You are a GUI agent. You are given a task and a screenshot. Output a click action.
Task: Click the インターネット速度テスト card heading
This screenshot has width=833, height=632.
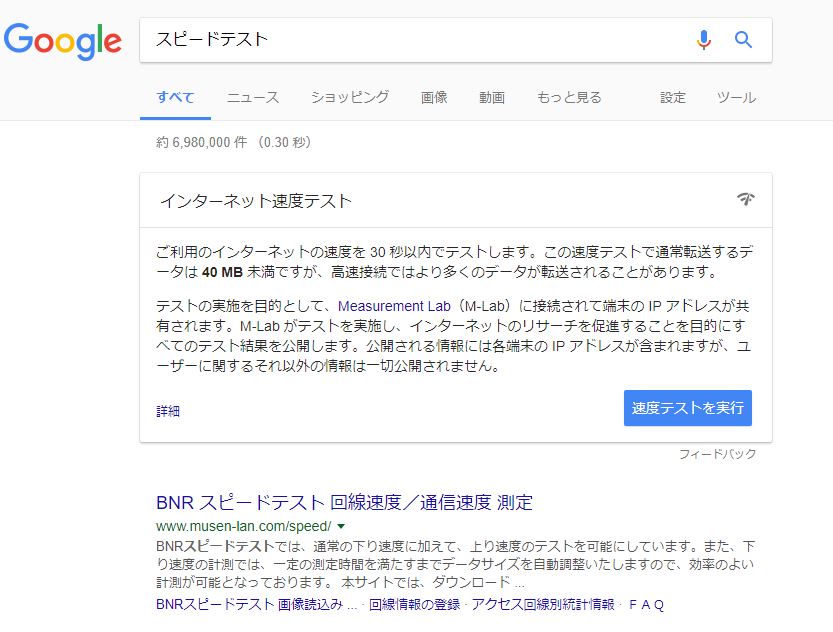pyautogui.click(x=256, y=201)
